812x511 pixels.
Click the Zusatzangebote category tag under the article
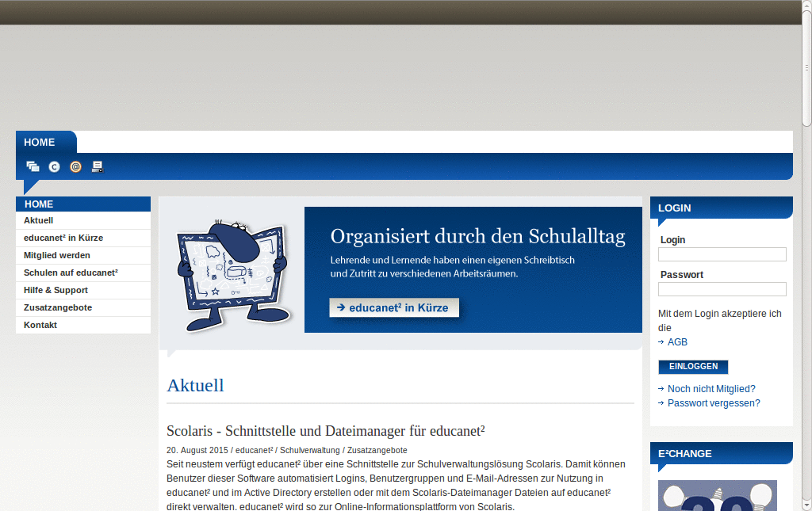coord(377,451)
